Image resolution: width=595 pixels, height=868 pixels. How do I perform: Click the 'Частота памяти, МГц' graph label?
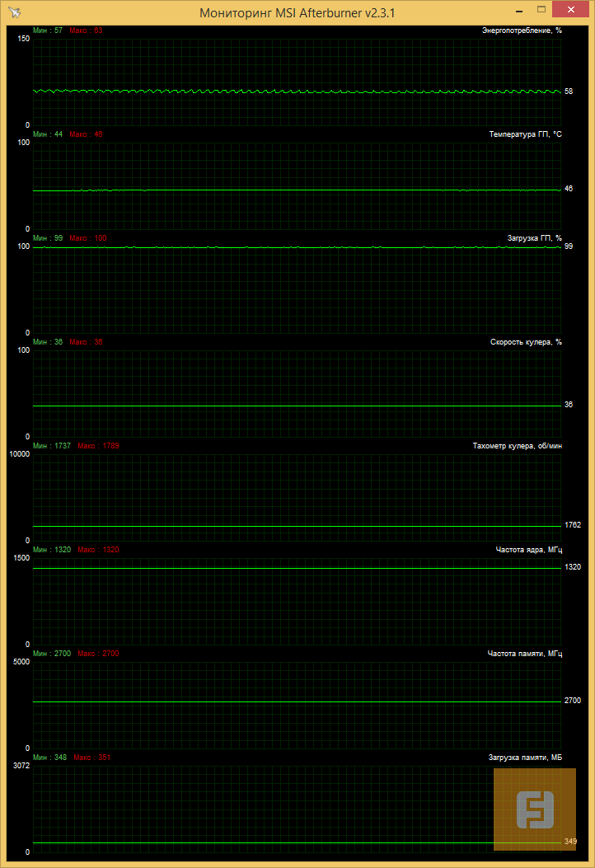tap(525, 654)
